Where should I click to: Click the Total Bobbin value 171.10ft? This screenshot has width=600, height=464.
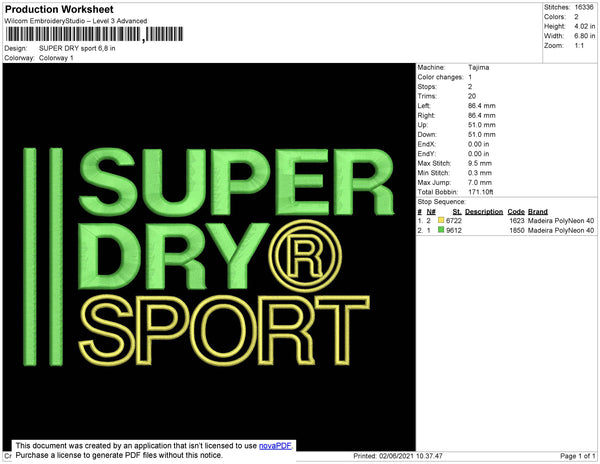481,192
